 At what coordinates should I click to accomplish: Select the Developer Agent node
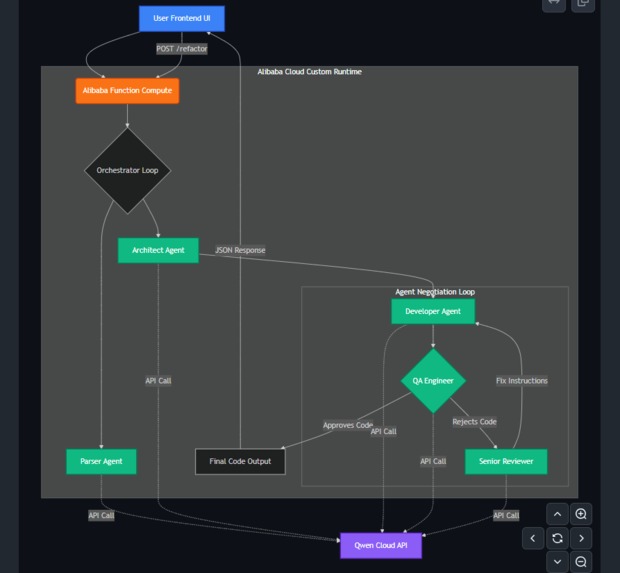point(433,311)
